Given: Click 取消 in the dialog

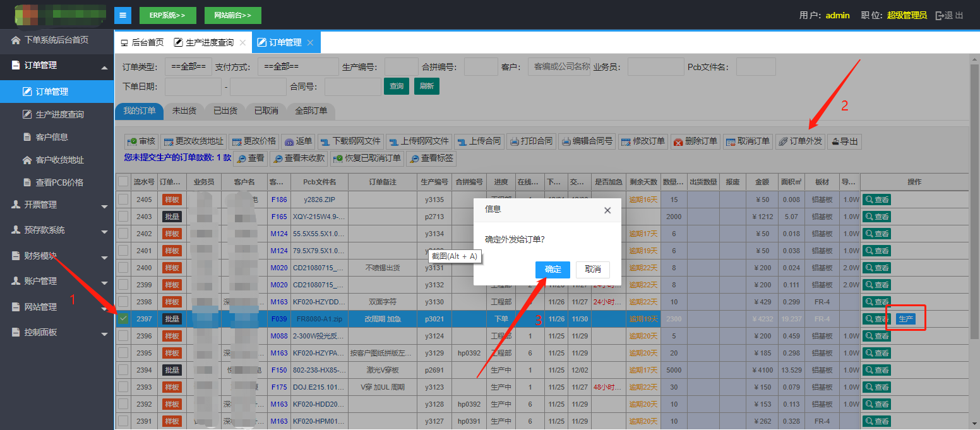Looking at the screenshot, I should coord(592,270).
